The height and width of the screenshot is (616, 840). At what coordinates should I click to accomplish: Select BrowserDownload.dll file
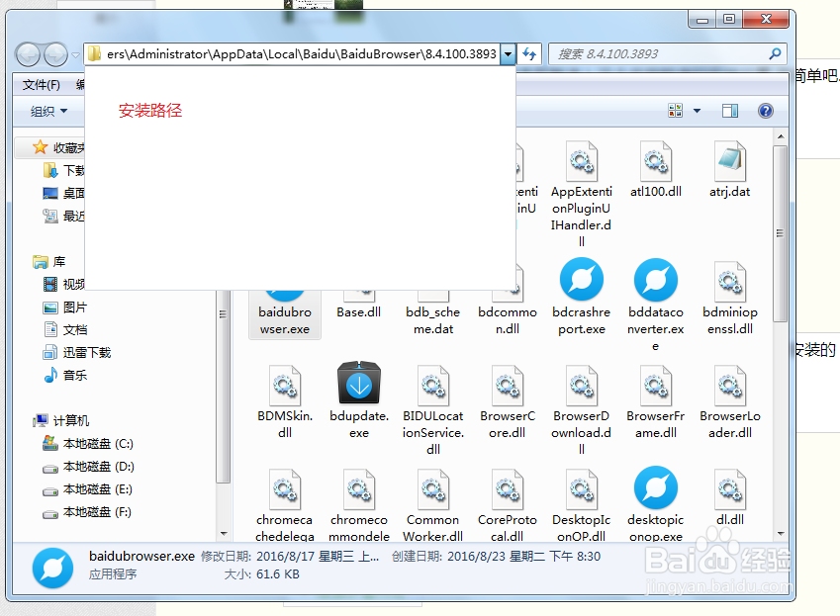(x=581, y=410)
